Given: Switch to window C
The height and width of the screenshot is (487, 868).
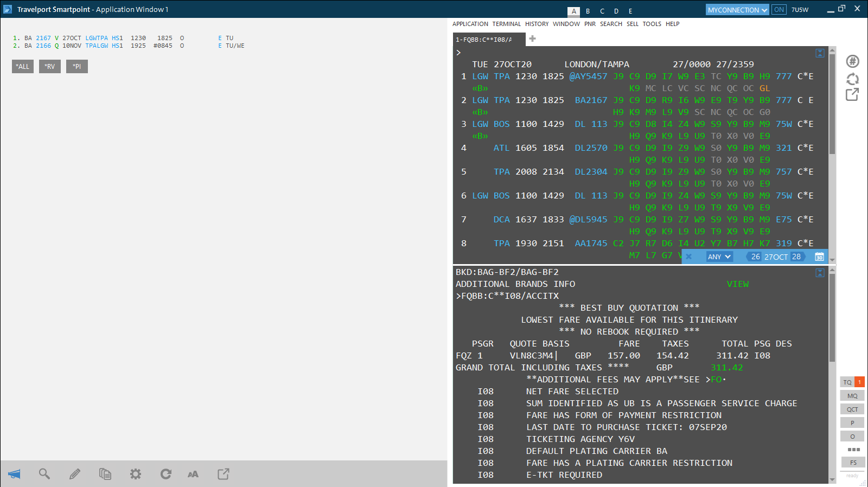Looking at the screenshot, I should [x=602, y=11].
